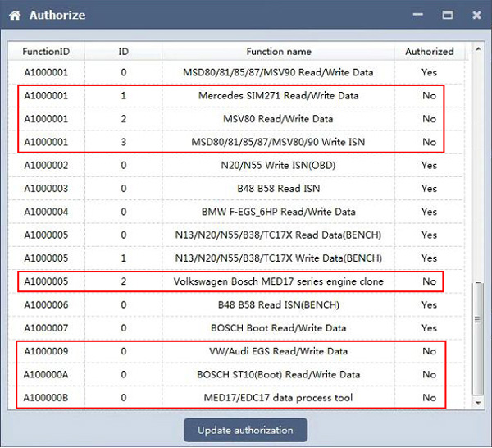Select N13/N20/N55/B38/TC17X Read Data(BENCH) row
492x448 pixels.
236,235
